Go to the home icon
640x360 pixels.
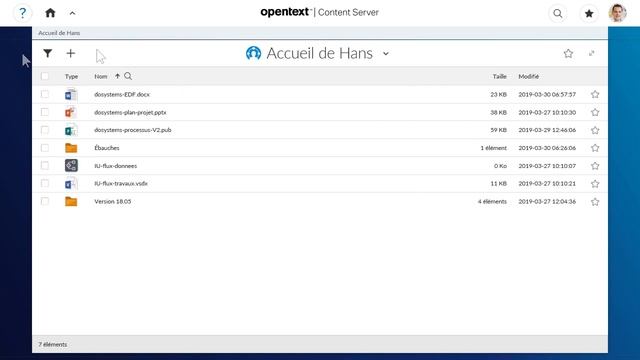pos(50,13)
